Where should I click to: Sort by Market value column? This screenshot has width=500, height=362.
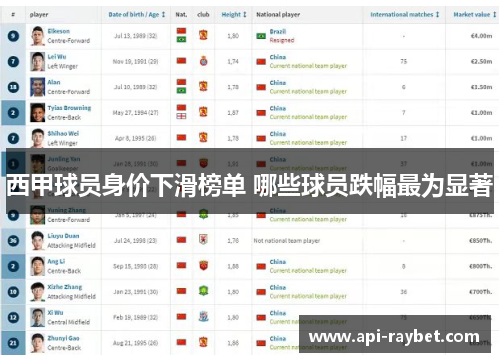pyautogui.click(x=475, y=15)
